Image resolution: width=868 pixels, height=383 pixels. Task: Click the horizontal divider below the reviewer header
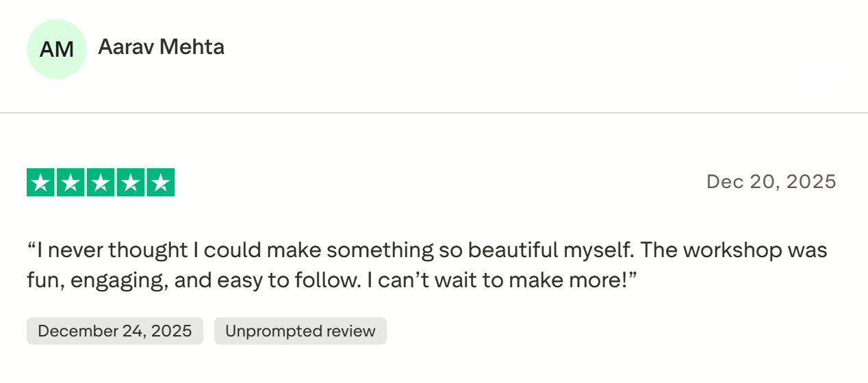(434, 113)
